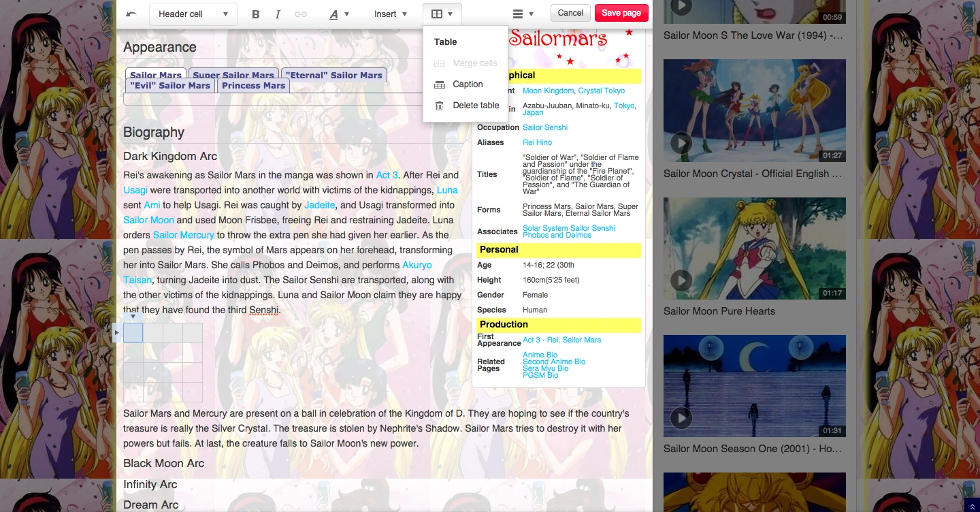Viewport: 980px width, 512px height.
Task: Open the Solar System Sailor Senshi link
Action: coord(569,228)
